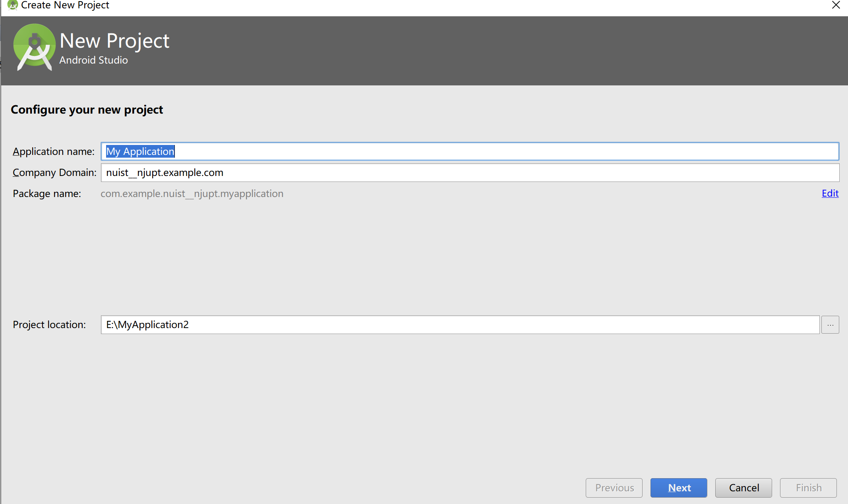Click the 'Project location:' label
This screenshot has height=504, width=848.
click(x=49, y=325)
